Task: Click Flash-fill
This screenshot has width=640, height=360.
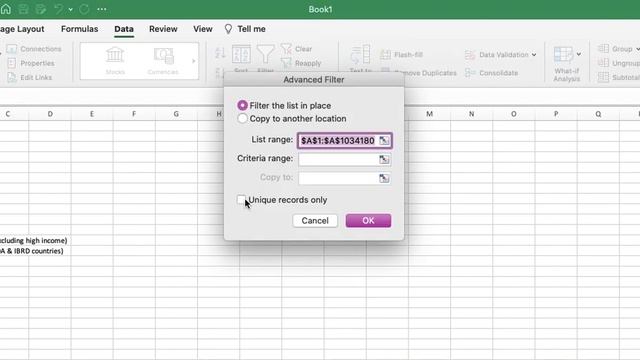Action: [x=402, y=54]
